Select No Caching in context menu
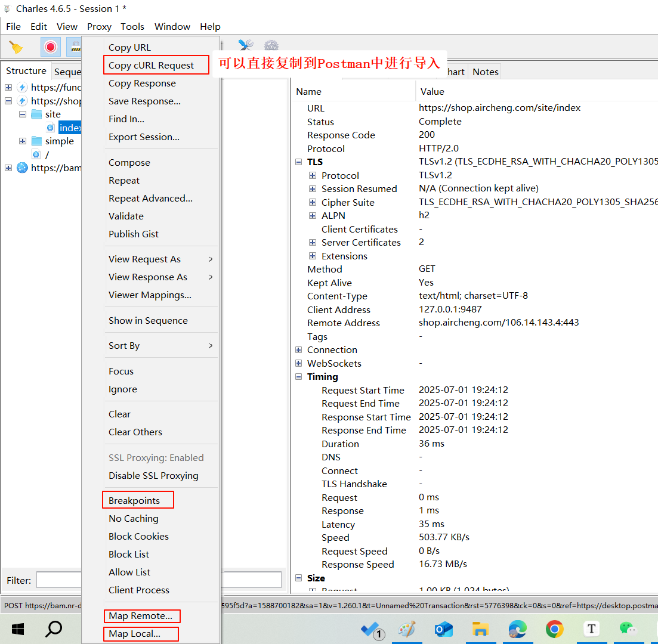The height and width of the screenshot is (644, 658). point(134,519)
